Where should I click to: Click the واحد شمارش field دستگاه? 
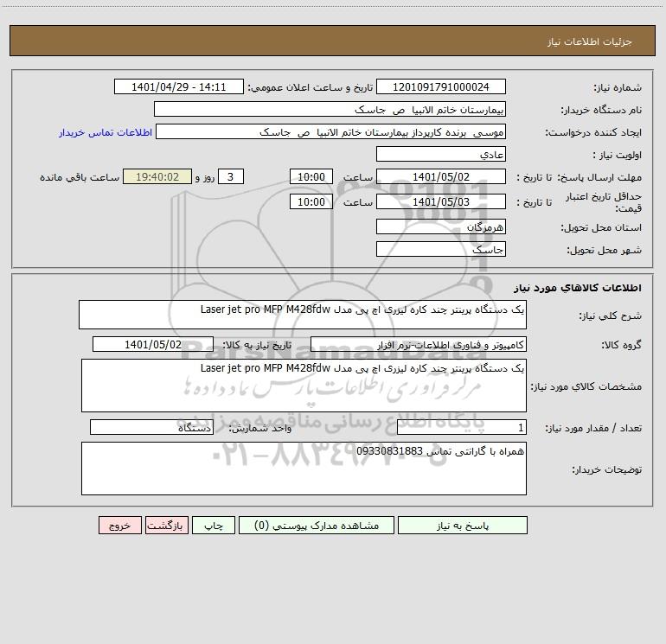[151, 427]
